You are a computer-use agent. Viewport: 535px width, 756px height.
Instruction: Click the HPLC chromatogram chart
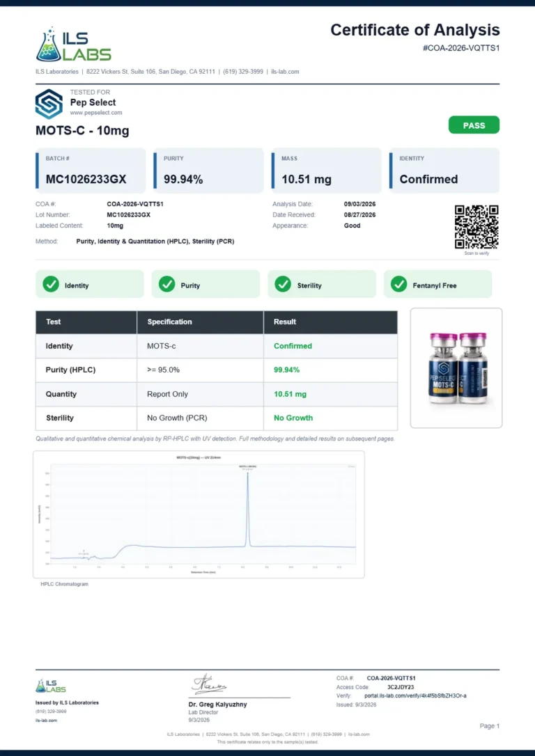[x=199, y=514]
